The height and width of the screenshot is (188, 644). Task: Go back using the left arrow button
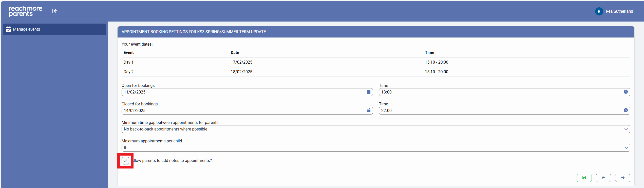click(603, 178)
